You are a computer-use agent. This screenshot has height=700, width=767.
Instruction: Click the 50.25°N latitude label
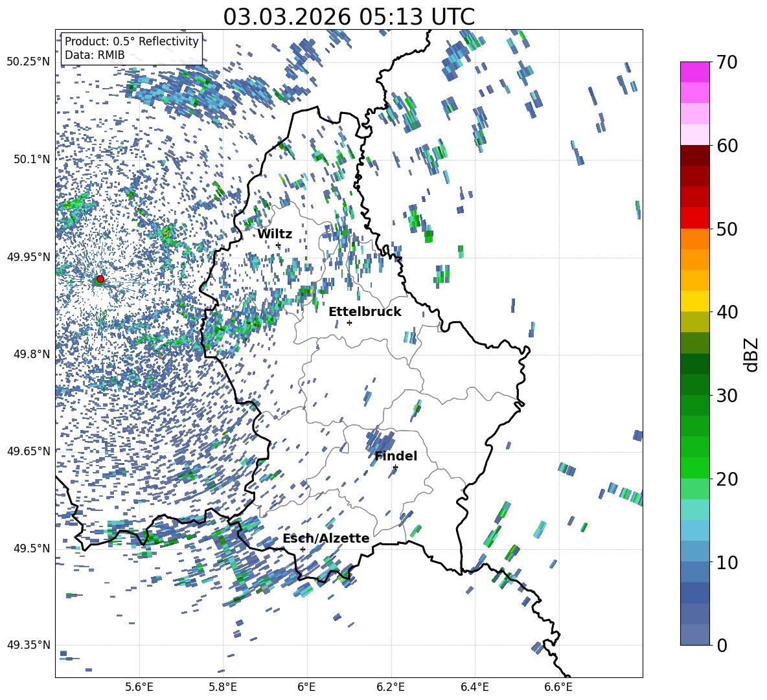point(29,62)
